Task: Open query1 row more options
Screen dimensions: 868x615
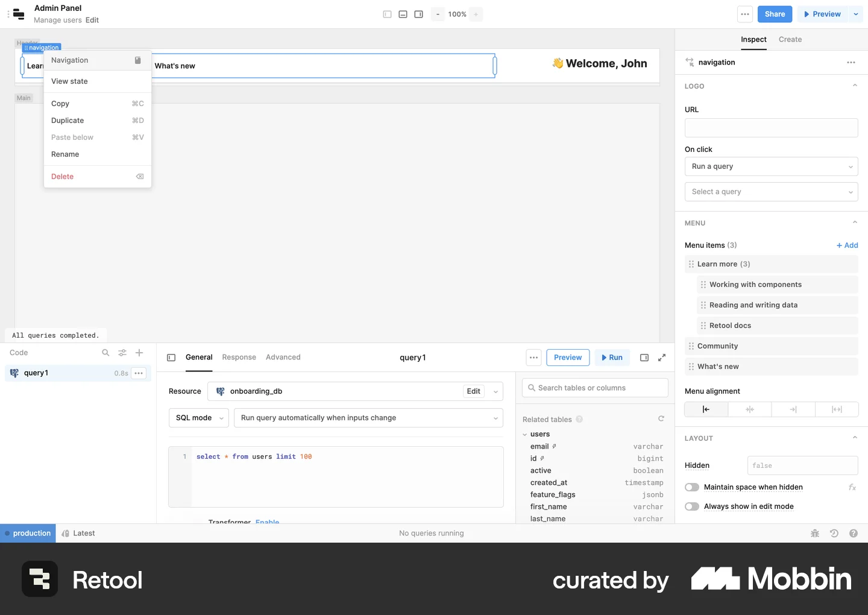Action: [x=139, y=373]
